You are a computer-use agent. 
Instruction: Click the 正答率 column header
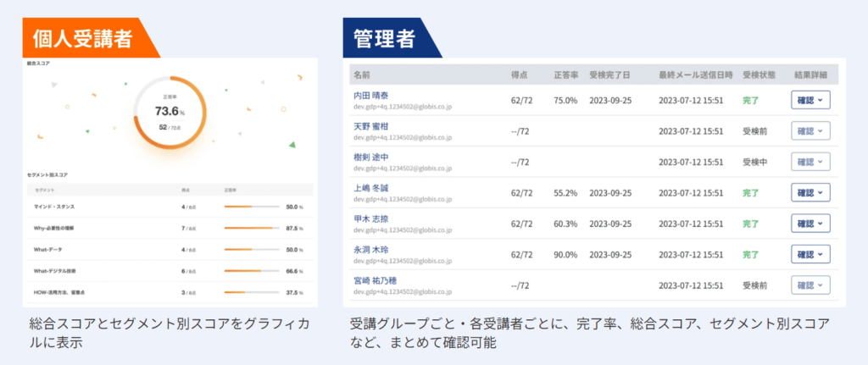[x=565, y=75]
